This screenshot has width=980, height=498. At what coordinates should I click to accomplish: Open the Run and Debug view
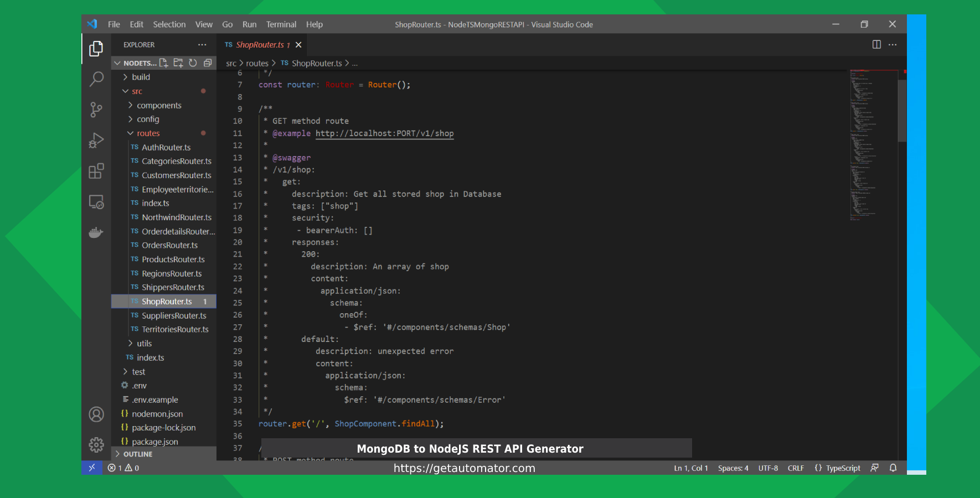click(x=96, y=141)
